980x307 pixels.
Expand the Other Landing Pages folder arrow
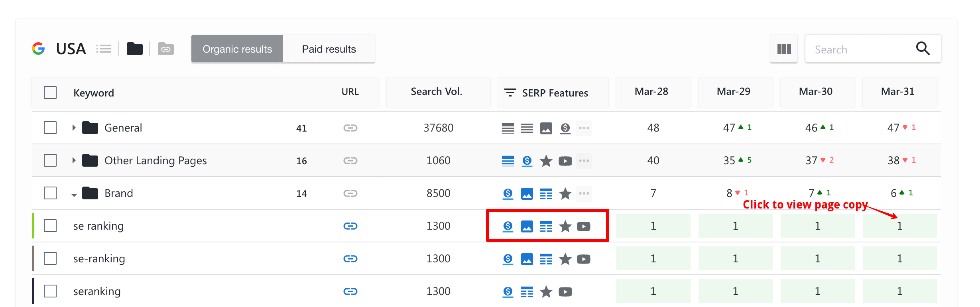pos(74,160)
